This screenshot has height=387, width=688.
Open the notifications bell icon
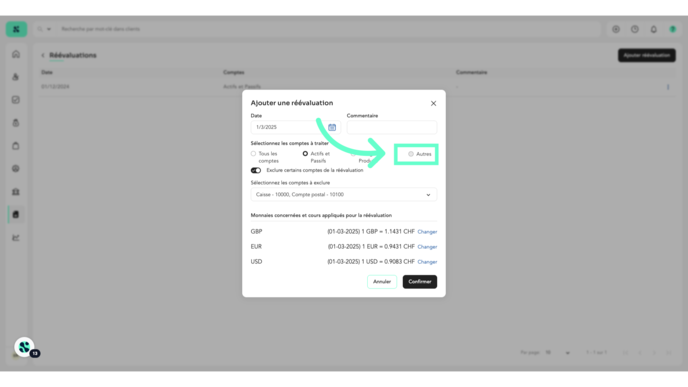[653, 29]
